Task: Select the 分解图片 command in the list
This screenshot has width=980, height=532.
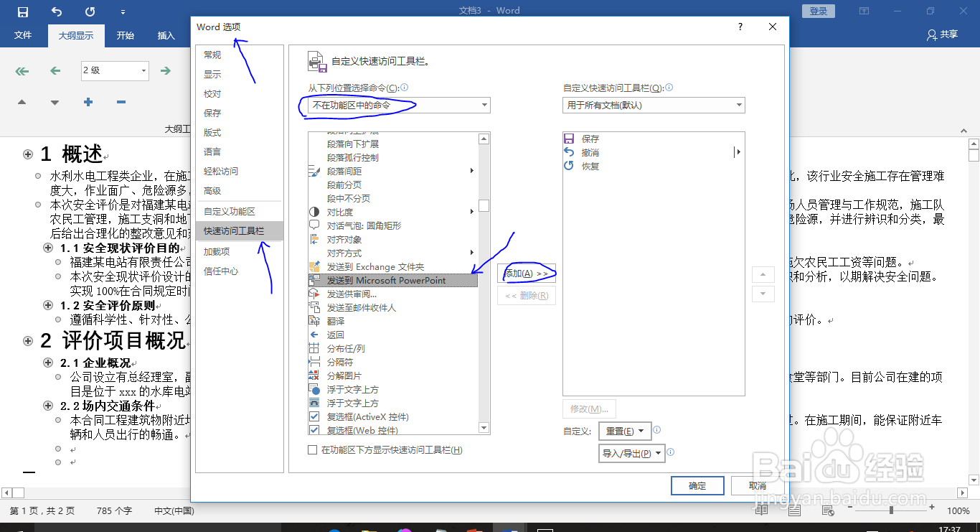Action: click(x=392, y=375)
